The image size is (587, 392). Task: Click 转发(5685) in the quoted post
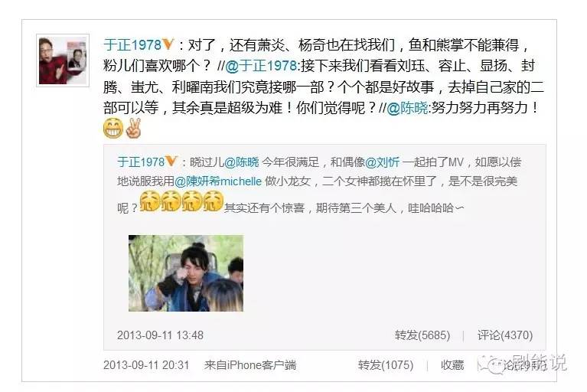point(422,335)
